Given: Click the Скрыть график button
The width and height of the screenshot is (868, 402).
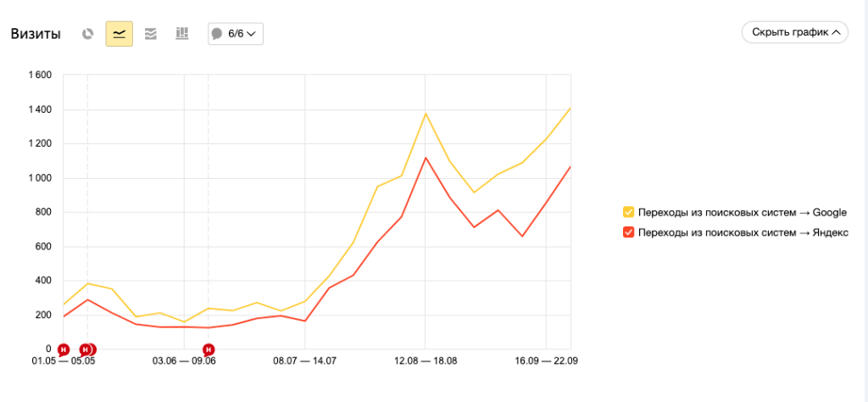Looking at the screenshot, I should (794, 32).
